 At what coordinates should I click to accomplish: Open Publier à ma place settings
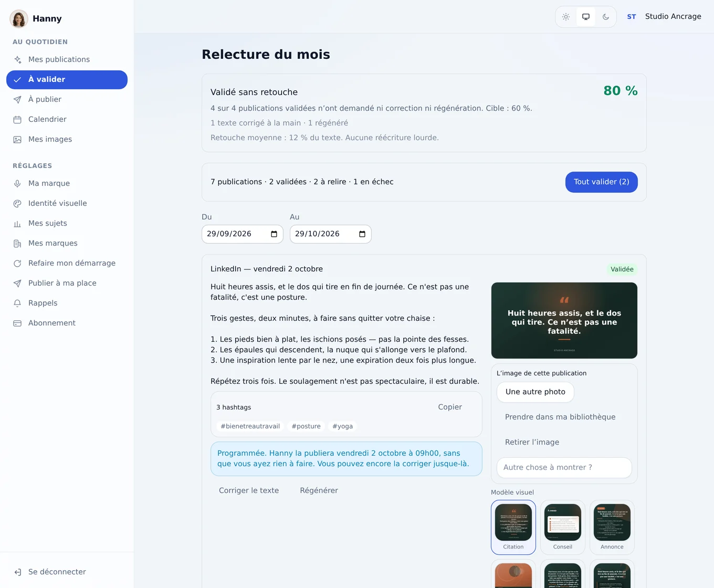point(67,283)
